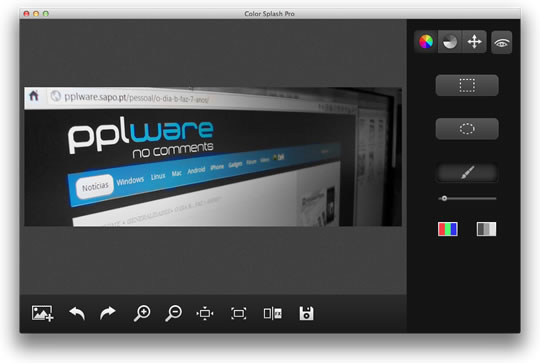
Task: Close the Color Splash Pro window
Action: [x=26, y=14]
